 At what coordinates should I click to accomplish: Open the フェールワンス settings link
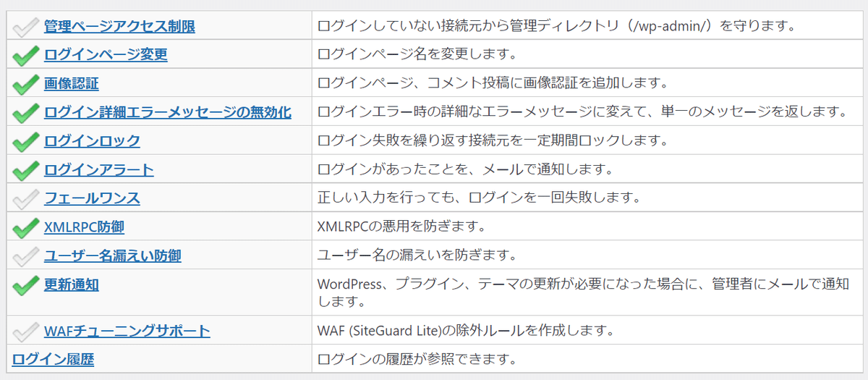(x=92, y=198)
